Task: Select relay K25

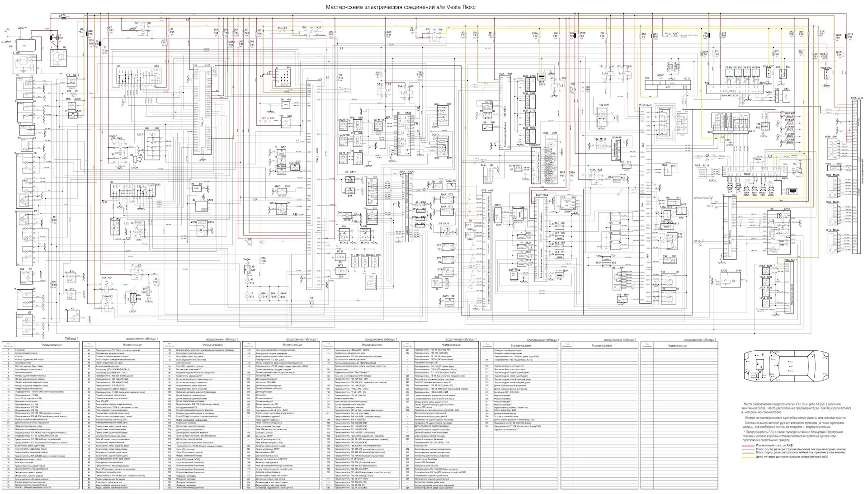Action: pyautogui.click(x=119, y=161)
